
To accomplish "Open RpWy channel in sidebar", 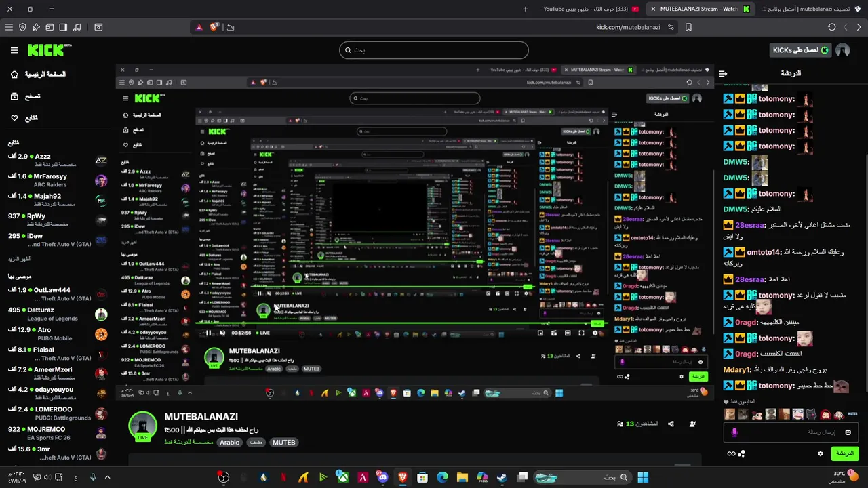I will click(x=58, y=220).
